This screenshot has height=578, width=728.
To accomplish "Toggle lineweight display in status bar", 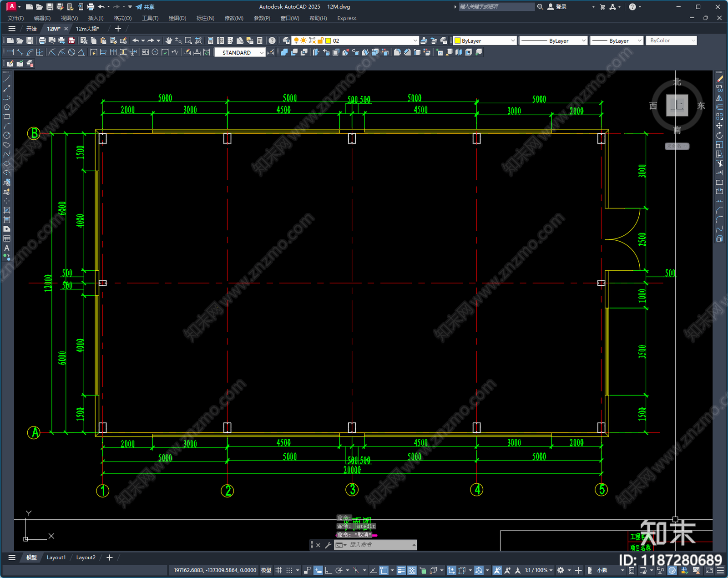I will tap(401, 570).
